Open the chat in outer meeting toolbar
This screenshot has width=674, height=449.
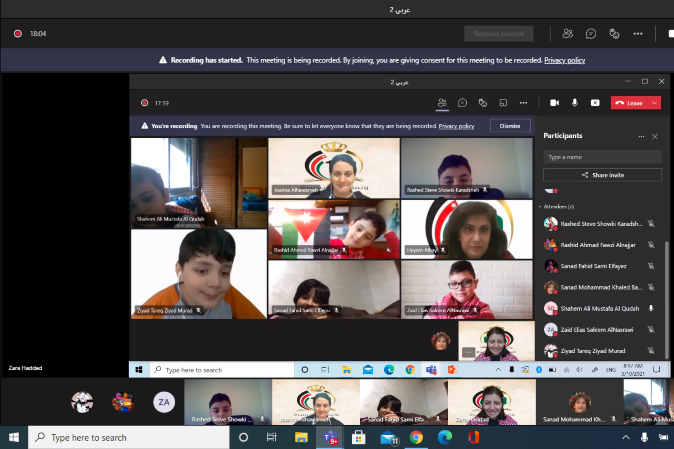pos(591,33)
